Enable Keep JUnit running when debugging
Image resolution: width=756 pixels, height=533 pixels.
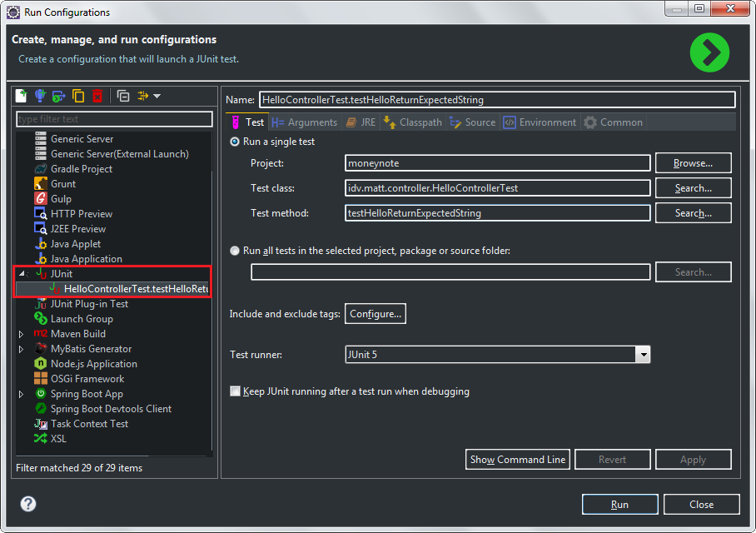pos(236,391)
